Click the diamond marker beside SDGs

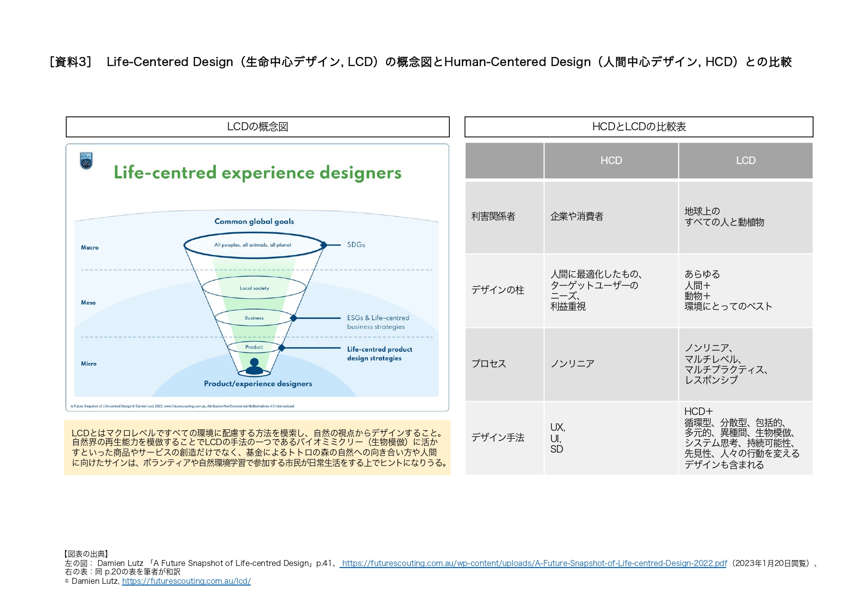click(x=324, y=245)
